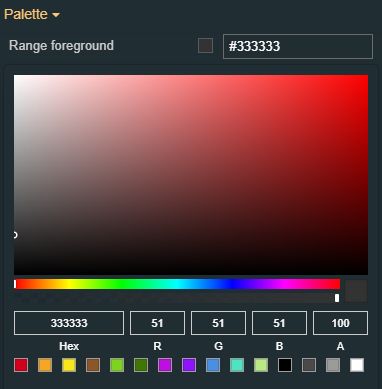382x389 pixels.
Task: Select the turquoise preset color swatch
Action: pyautogui.click(x=237, y=365)
